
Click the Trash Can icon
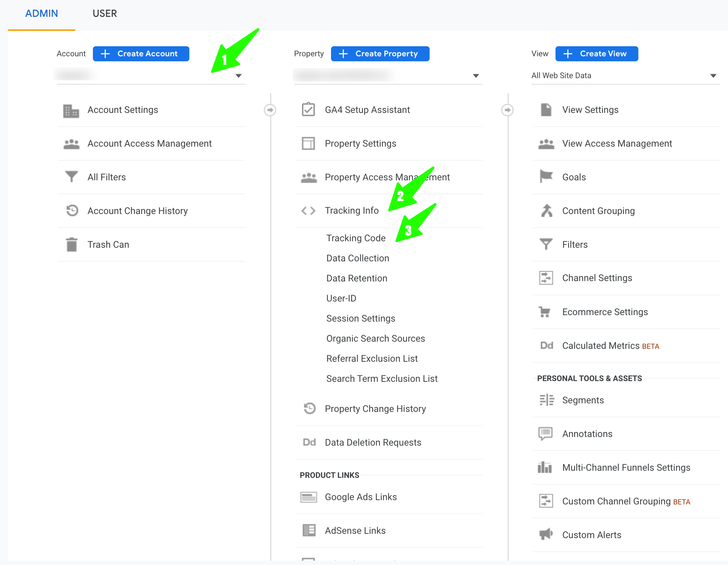72,244
